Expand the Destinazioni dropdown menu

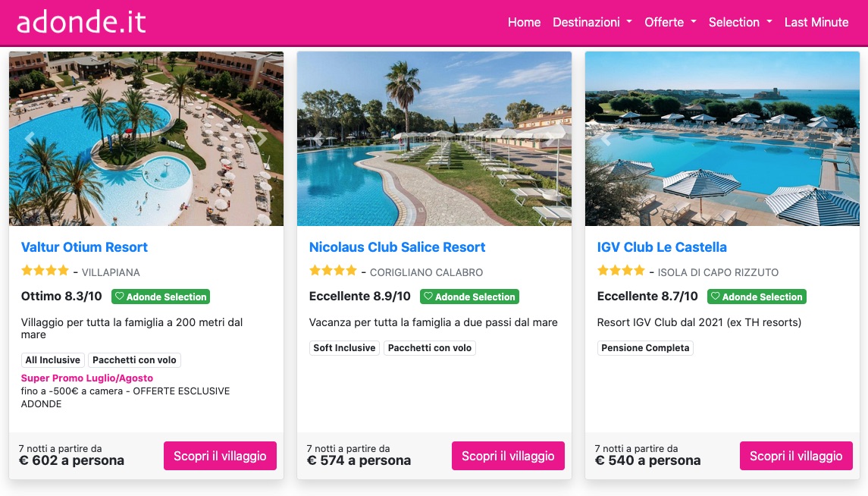tap(592, 22)
